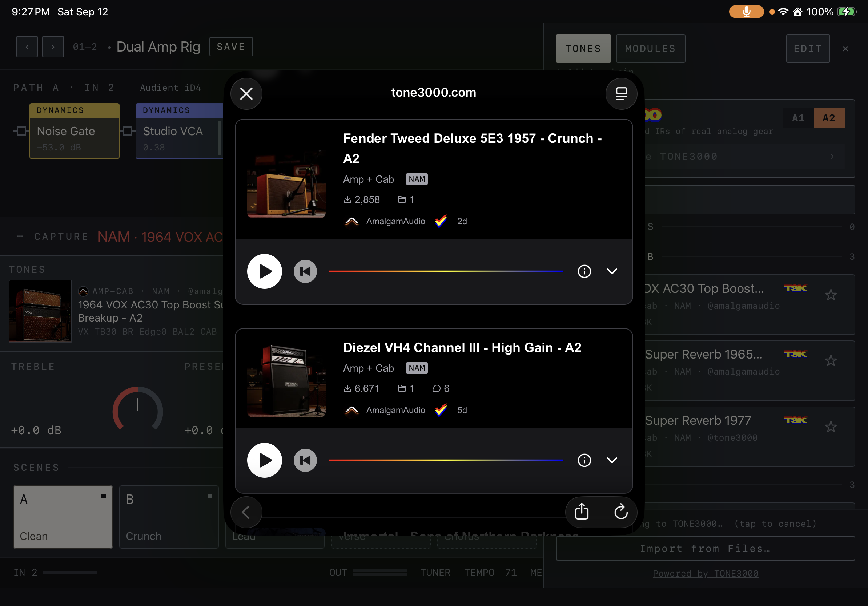Click the NAM badge on Fender card
868x606 pixels.
point(417,179)
